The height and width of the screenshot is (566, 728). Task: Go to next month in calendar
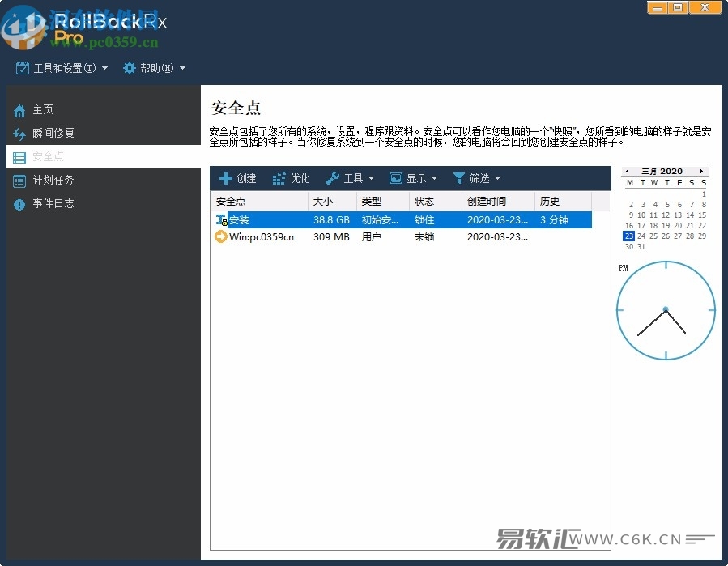701,172
